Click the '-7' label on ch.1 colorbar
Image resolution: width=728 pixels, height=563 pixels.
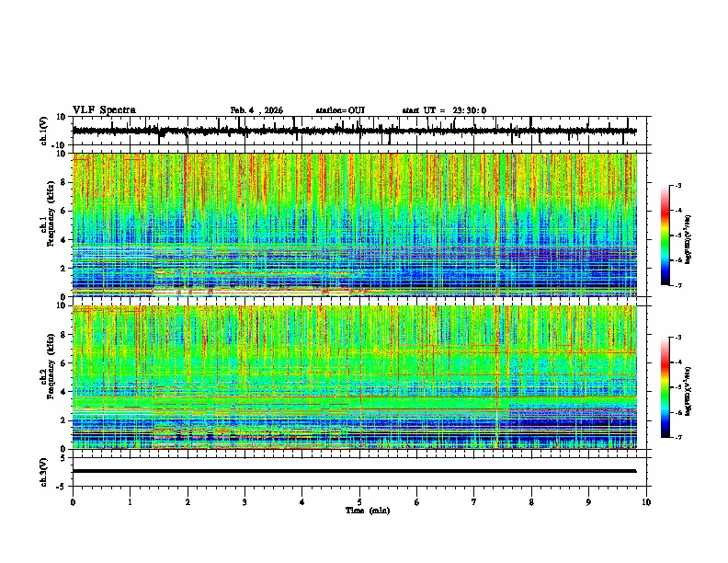[x=678, y=285]
